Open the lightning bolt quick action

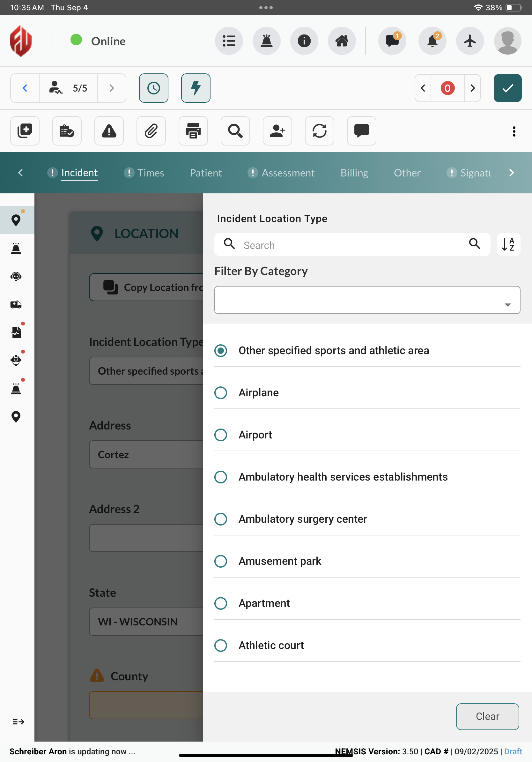[196, 88]
